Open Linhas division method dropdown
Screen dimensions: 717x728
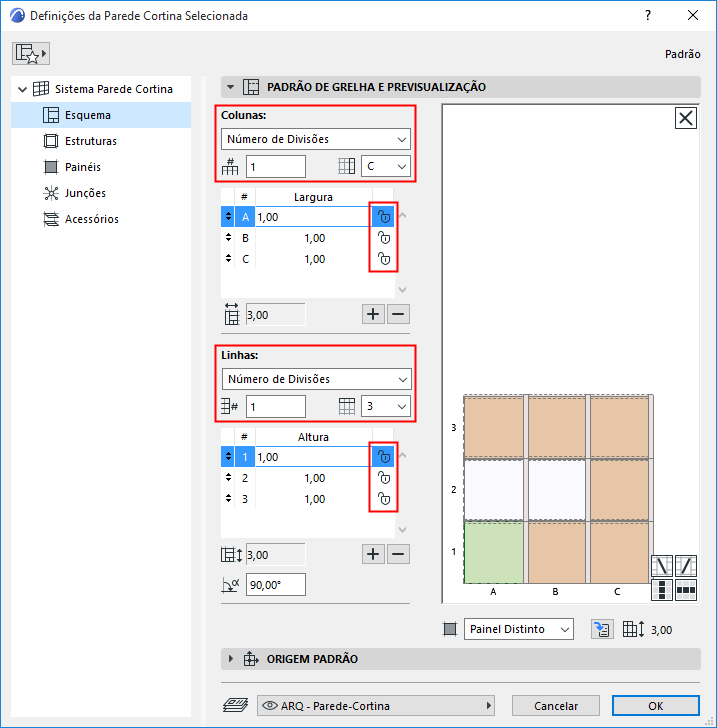317,379
